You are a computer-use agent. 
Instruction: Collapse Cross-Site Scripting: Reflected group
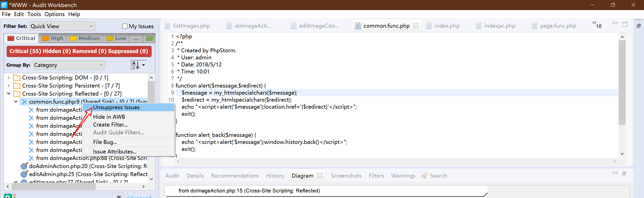point(9,94)
